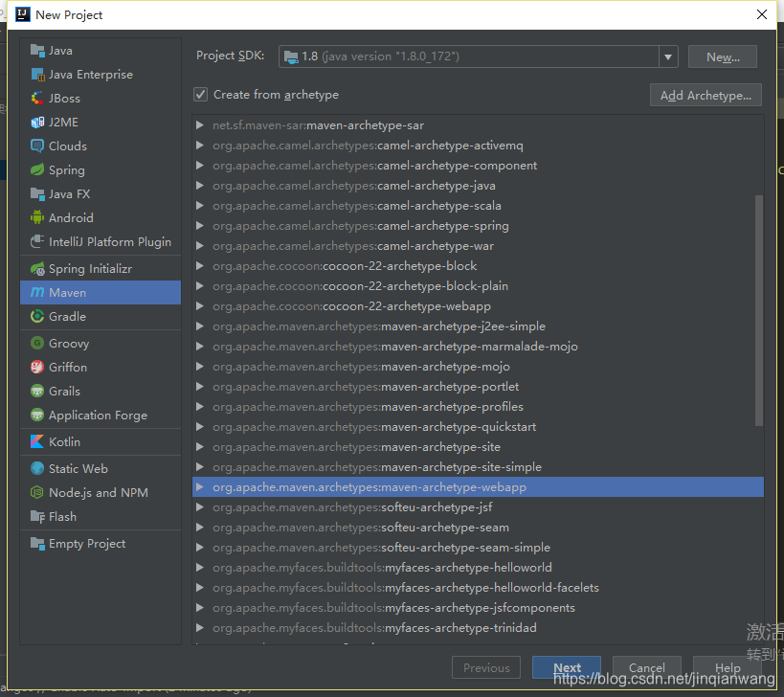The image size is (784, 697).
Task: Click the Project SDK combo field text
Action: click(x=380, y=56)
